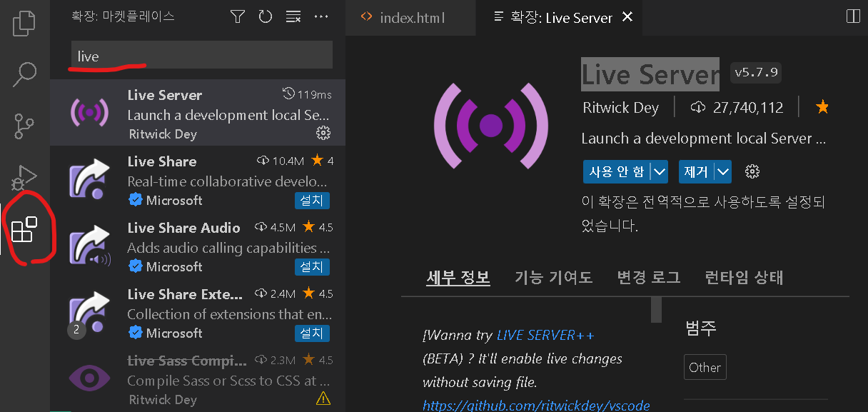Viewport: 868px width, 412px height.
Task: Click the Ritwick Dey publisher link
Action: pos(620,107)
